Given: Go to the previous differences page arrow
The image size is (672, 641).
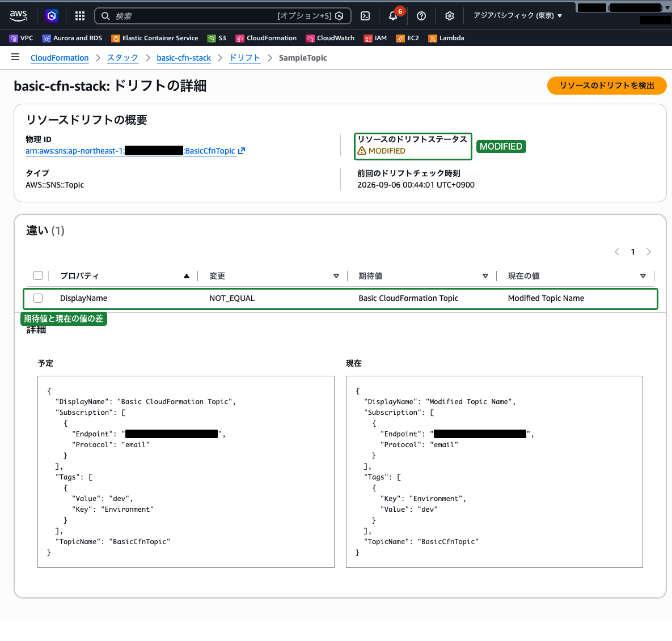Looking at the screenshot, I should tap(617, 252).
